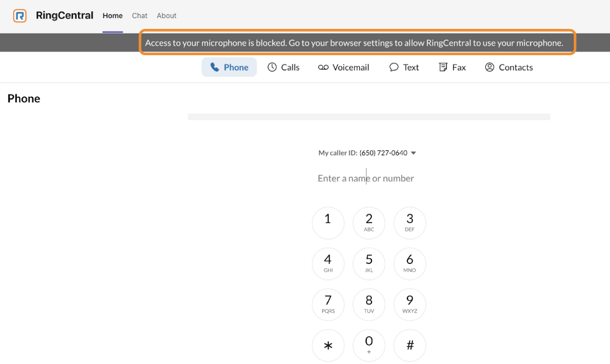Click the RingCentral app name
This screenshot has width=610, height=364.
coord(65,16)
